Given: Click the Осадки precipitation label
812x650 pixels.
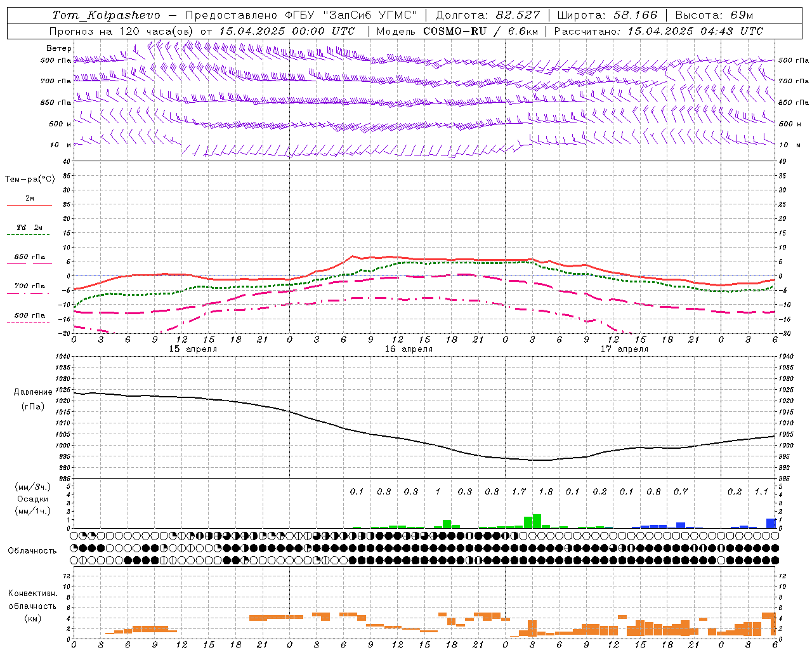Looking at the screenshot, I should (33, 499).
